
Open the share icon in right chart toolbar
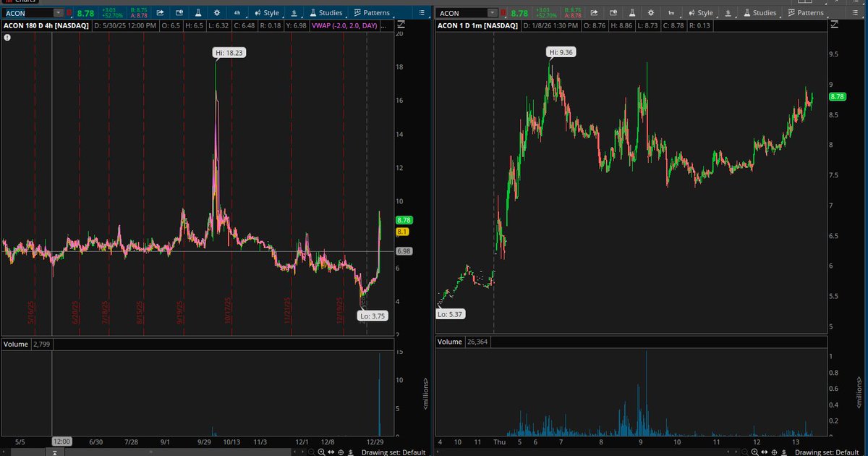pos(594,13)
